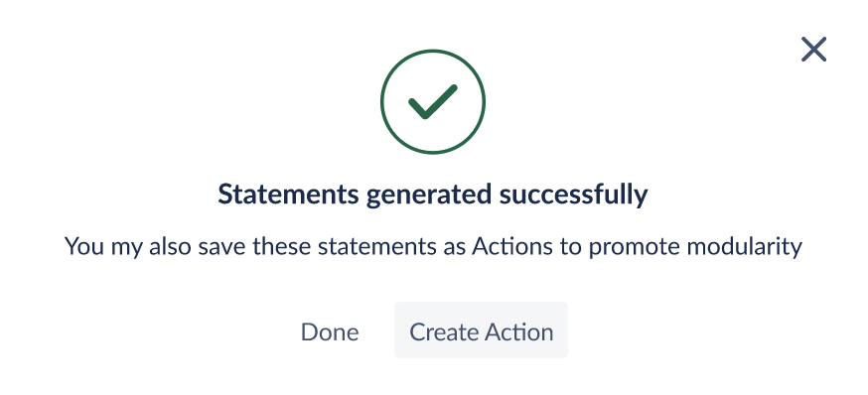Viewport: 868px width, 395px height.
Task: Click the description text about saving statements
Action: coord(433,246)
